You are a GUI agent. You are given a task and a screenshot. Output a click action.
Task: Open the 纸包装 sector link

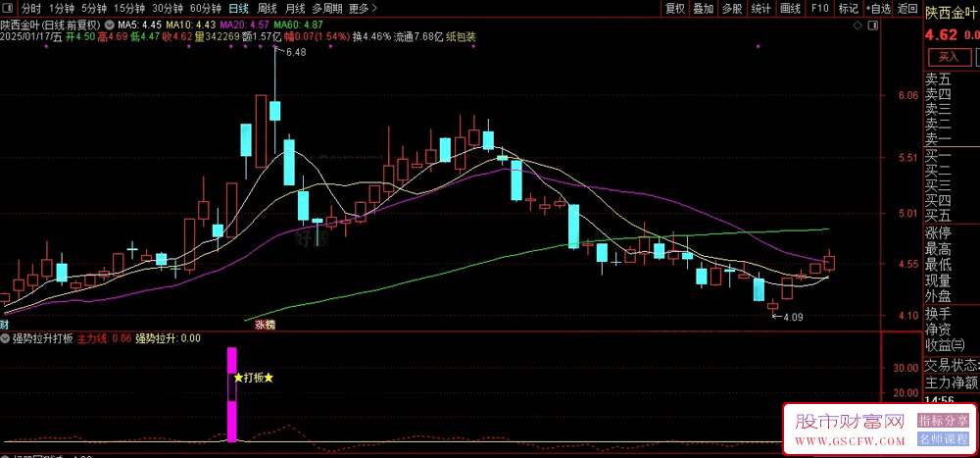(461, 37)
